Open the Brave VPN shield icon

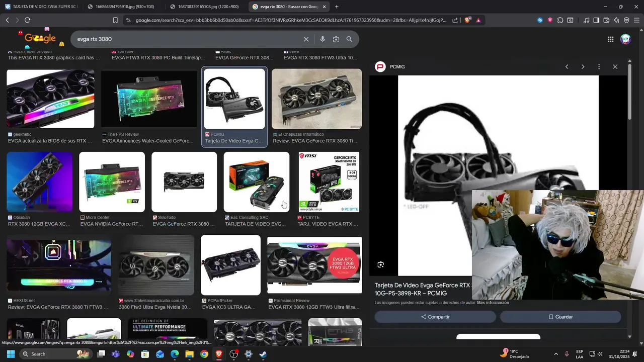coord(626,20)
